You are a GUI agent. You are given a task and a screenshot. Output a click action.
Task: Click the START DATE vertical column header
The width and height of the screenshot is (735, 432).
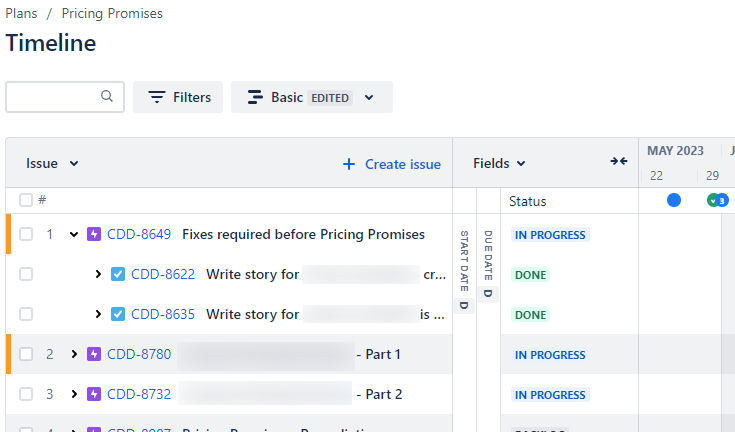pos(464,261)
